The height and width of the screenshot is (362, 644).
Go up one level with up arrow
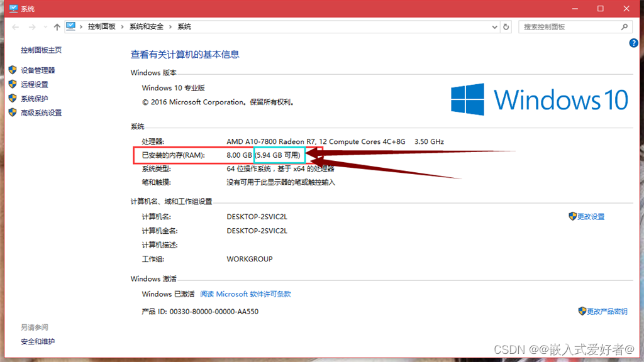(57, 27)
